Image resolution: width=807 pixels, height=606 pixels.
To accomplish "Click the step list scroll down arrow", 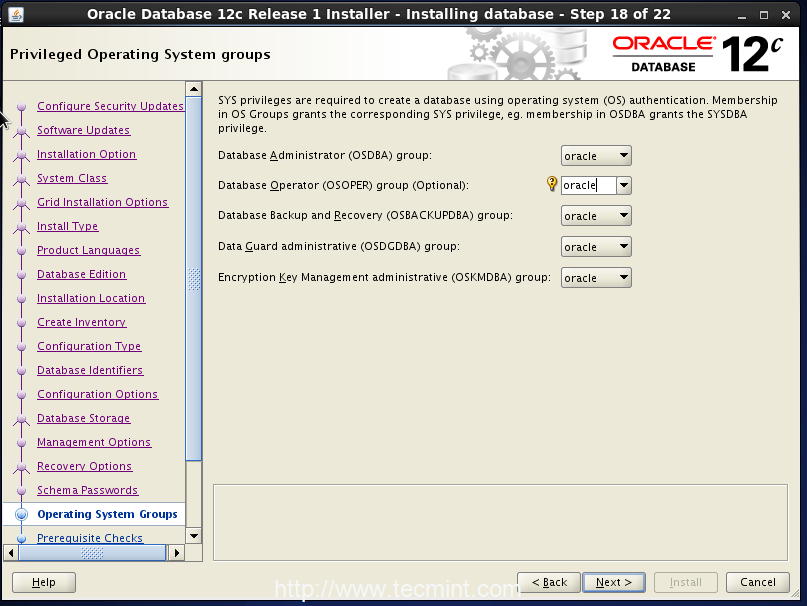I will point(194,536).
